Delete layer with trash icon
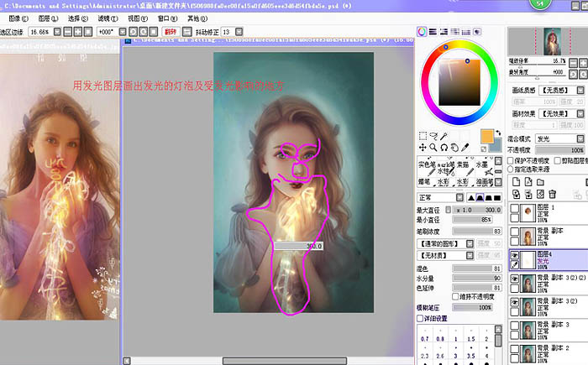 (552, 194)
